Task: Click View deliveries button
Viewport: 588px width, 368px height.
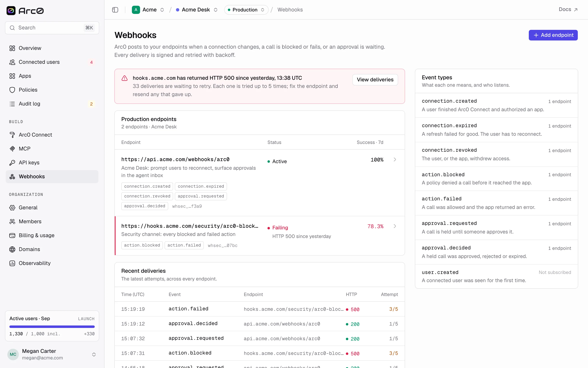Action: point(375,80)
